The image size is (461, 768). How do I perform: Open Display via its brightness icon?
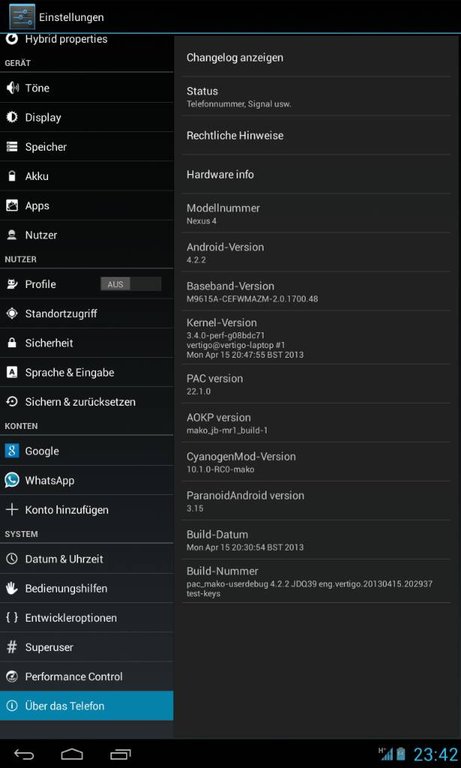coord(12,118)
